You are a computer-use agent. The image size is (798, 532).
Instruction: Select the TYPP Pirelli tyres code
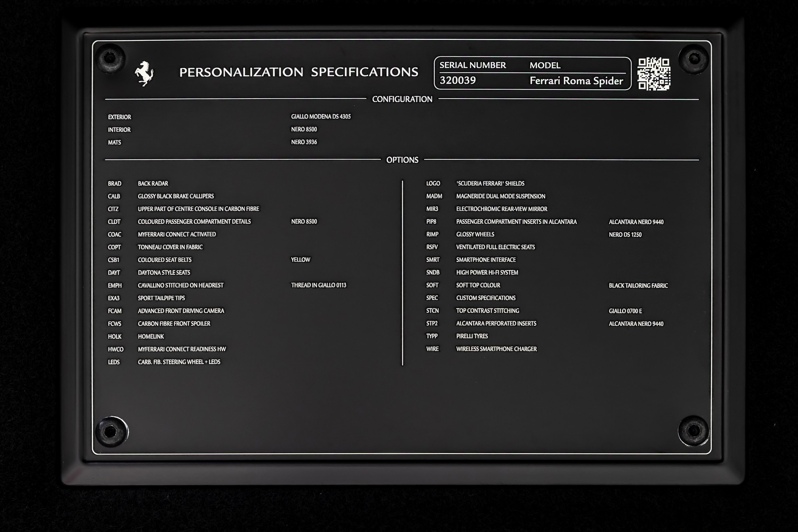tap(432, 336)
